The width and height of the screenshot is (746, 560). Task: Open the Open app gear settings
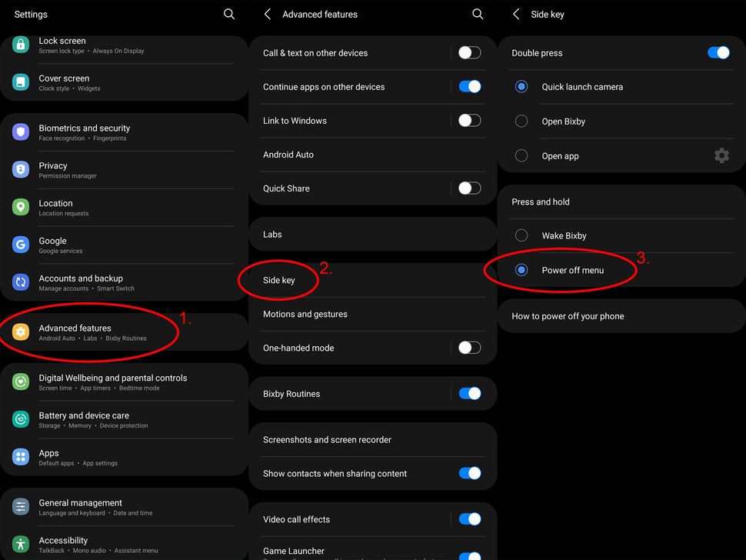click(x=721, y=155)
